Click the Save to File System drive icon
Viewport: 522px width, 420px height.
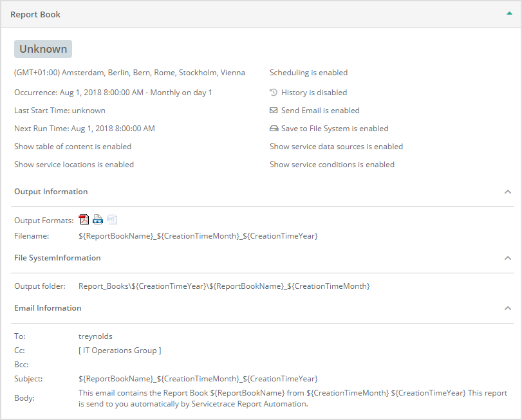274,129
